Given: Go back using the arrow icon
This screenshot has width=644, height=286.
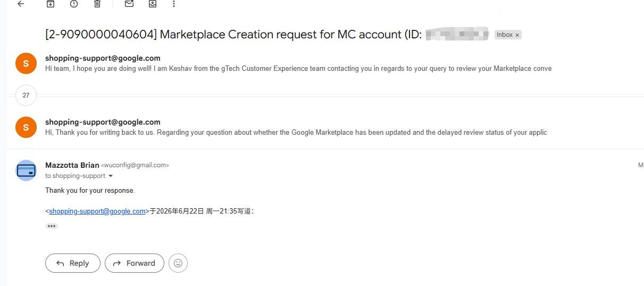Looking at the screenshot, I should [21, 4].
